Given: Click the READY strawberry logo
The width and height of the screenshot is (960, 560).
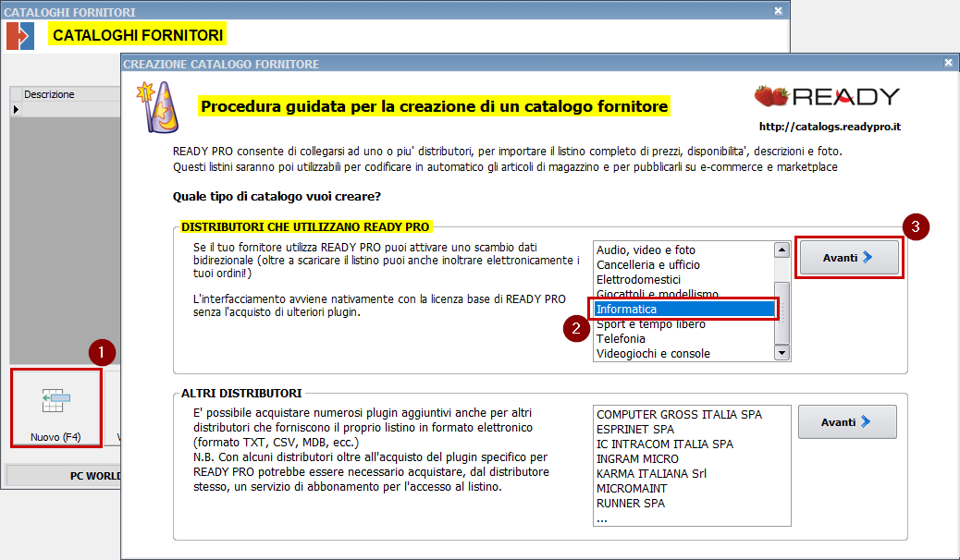Looking at the screenshot, I should tap(827, 96).
